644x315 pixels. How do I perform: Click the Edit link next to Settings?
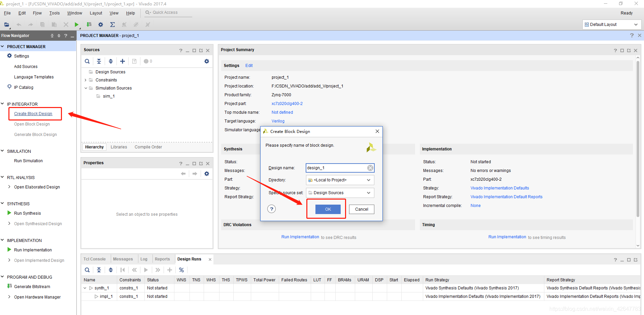[249, 66]
